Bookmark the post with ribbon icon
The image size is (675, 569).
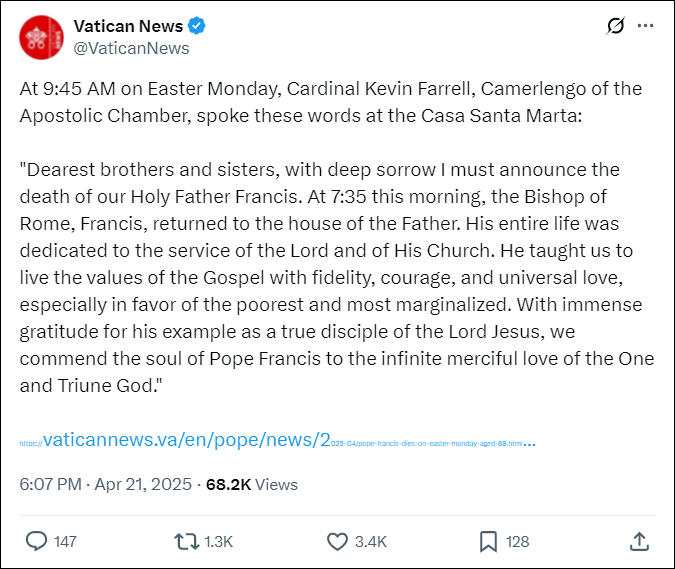tap(488, 541)
